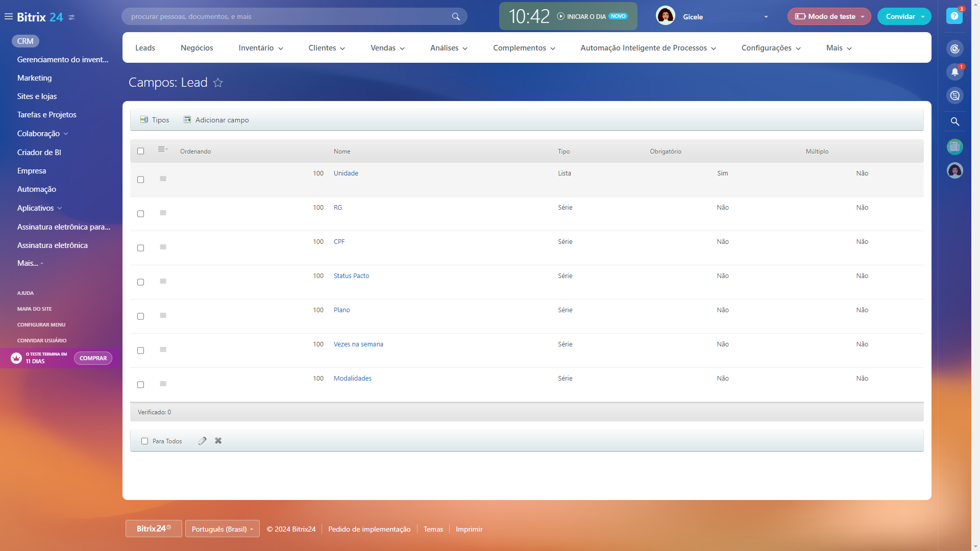
Task: Click the help question mark icon
Action: [x=954, y=16]
